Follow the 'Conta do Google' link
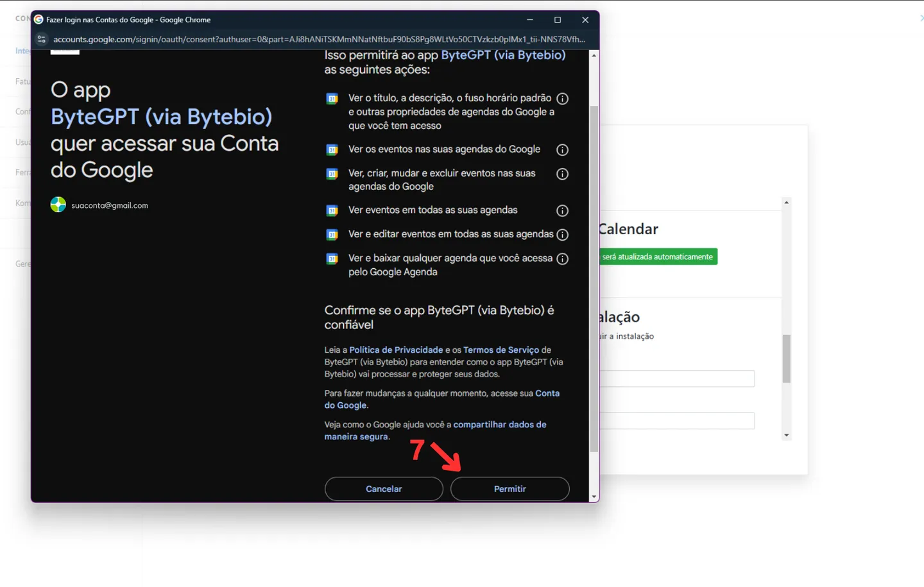The height and width of the screenshot is (587, 924). tap(442, 399)
